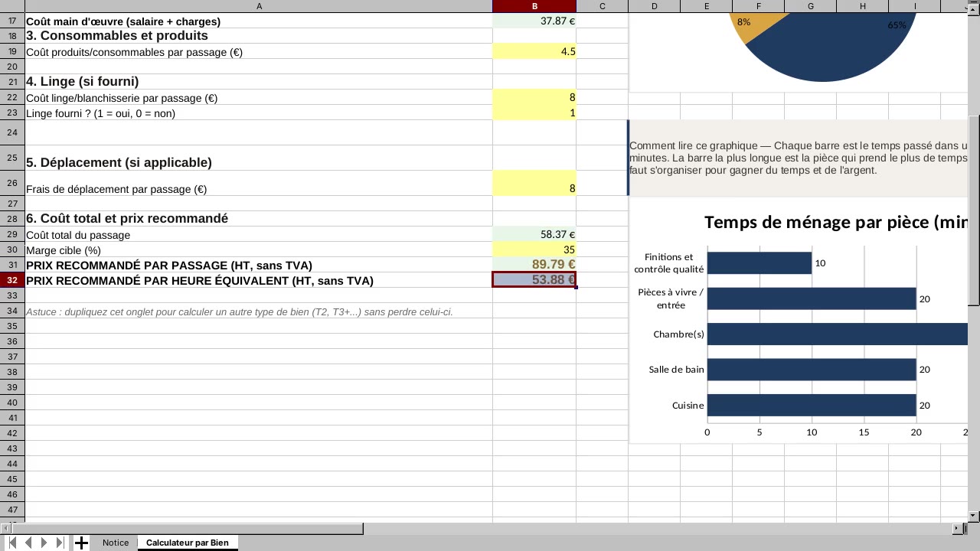Screen dimensions: 980x551
Task: Select row 24 header
Action: 12,132
